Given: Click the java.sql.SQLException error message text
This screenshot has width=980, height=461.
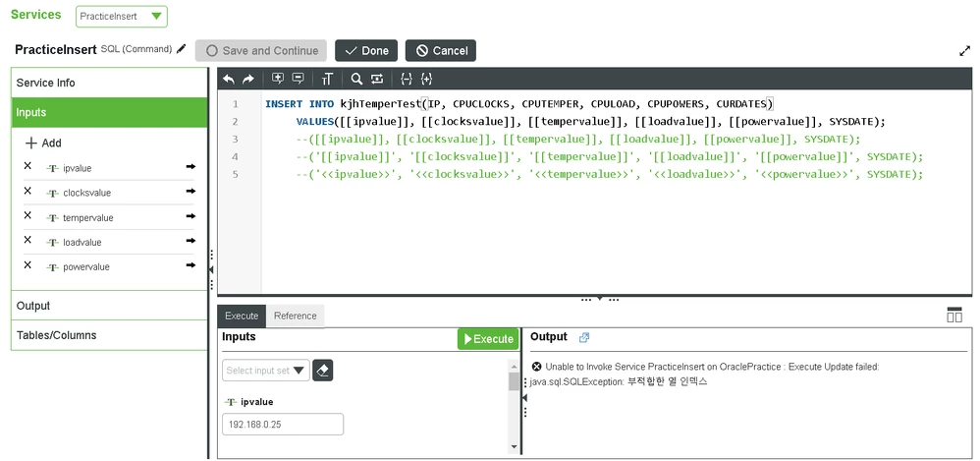Looking at the screenshot, I should pyautogui.click(x=619, y=381).
